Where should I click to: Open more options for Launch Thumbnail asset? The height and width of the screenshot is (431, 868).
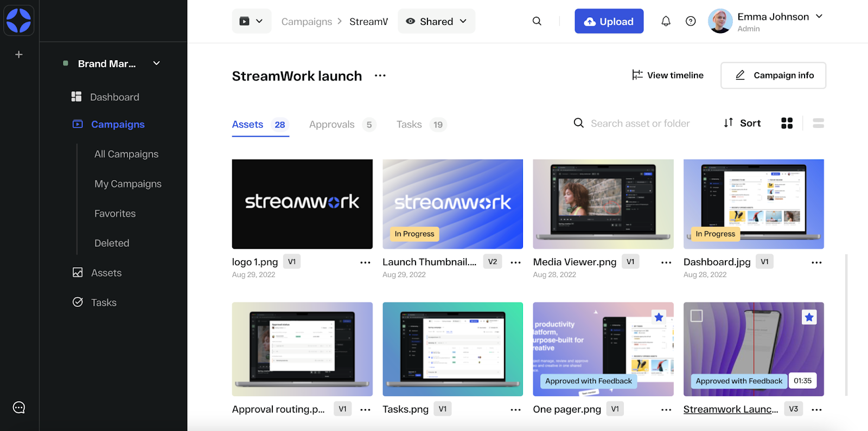(516, 262)
